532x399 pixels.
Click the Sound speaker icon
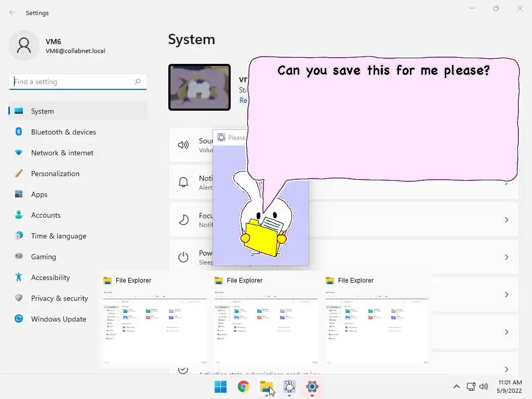[x=183, y=145]
